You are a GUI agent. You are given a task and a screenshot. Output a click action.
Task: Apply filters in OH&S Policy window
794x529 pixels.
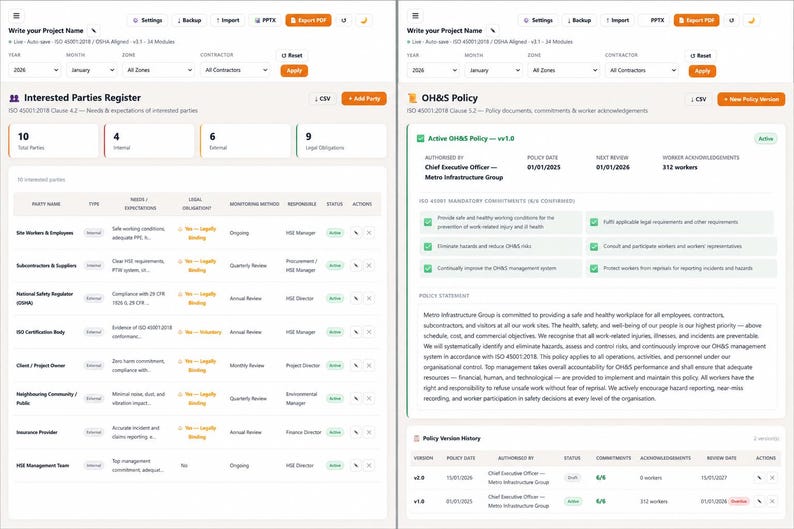coord(702,71)
